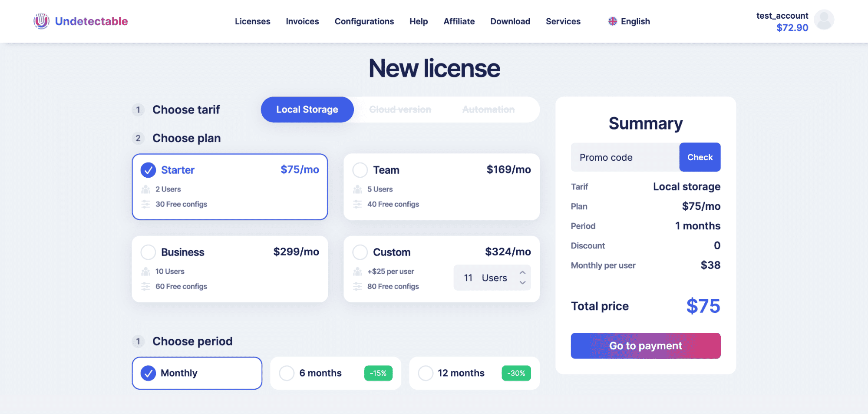Viewport: 868px width, 414px height.
Task: Open the Invoices page
Action: [x=302, y=21]
